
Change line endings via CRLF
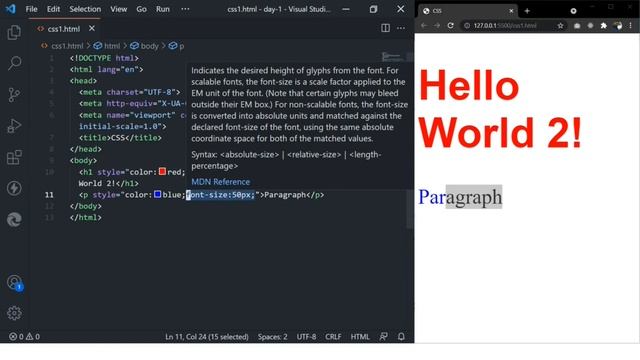tap(333, 337)
